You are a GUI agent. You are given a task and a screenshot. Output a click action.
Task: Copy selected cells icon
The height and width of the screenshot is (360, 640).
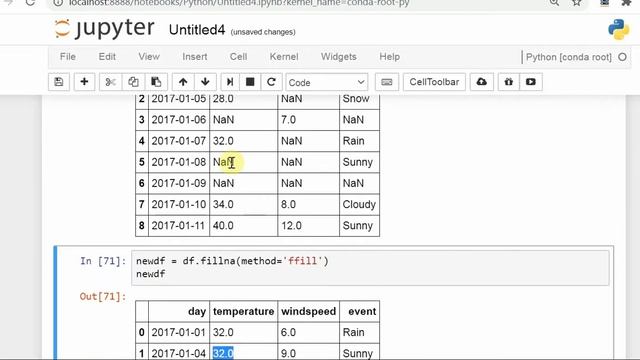pos(133,82)
